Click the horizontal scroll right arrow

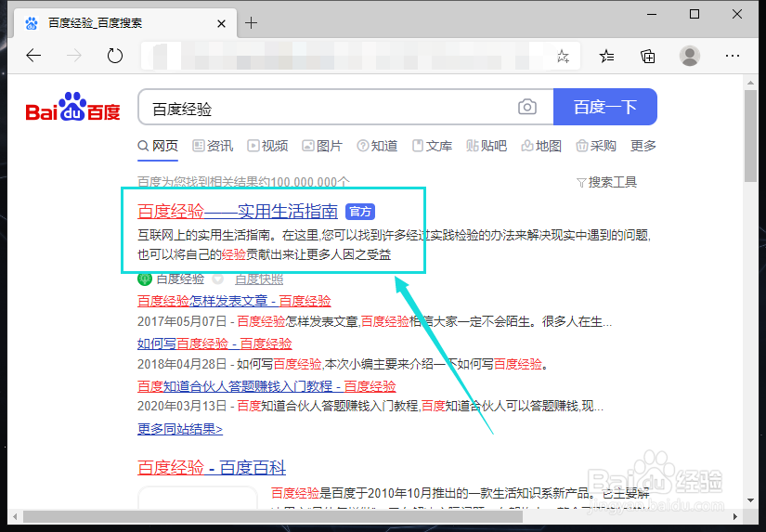tap(735, 516)
